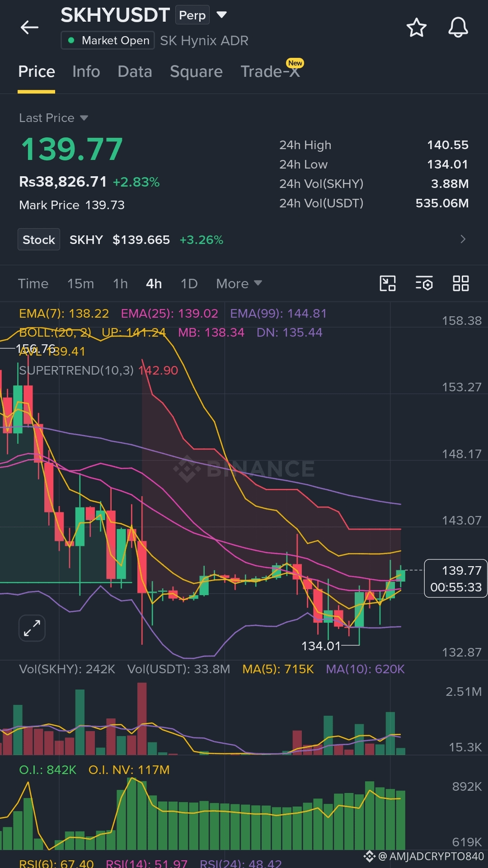This screenshot has height=868, width=488.
Task: Open the Trade-X tab
Action: click(x=270, y=71)
